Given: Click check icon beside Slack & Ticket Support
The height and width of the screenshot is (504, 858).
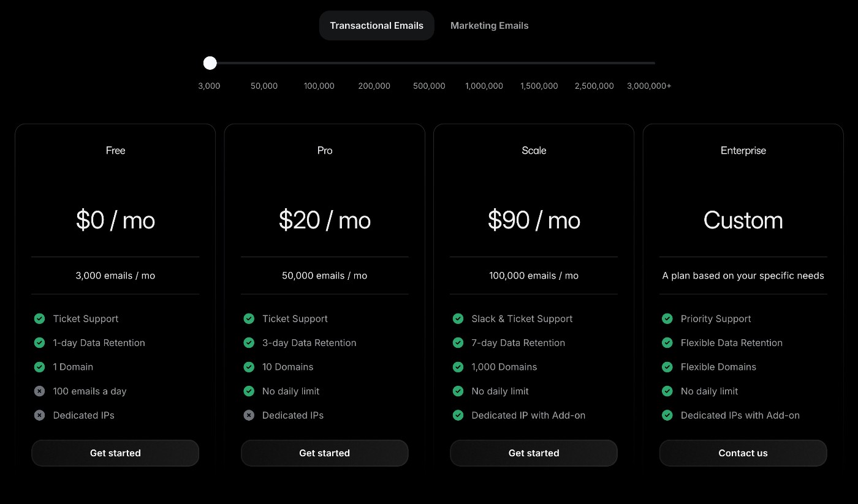Looking at the screenshot, I should (x=458, y=318).
